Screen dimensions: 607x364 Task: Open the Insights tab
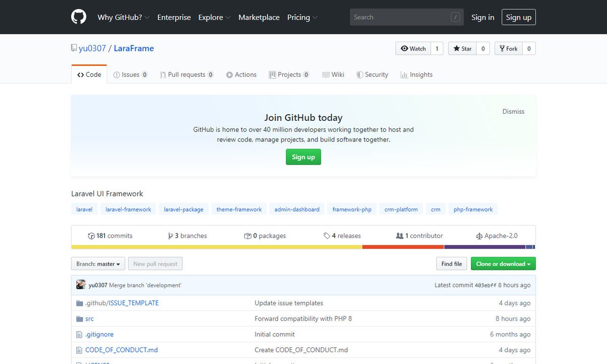click(416, 74)
